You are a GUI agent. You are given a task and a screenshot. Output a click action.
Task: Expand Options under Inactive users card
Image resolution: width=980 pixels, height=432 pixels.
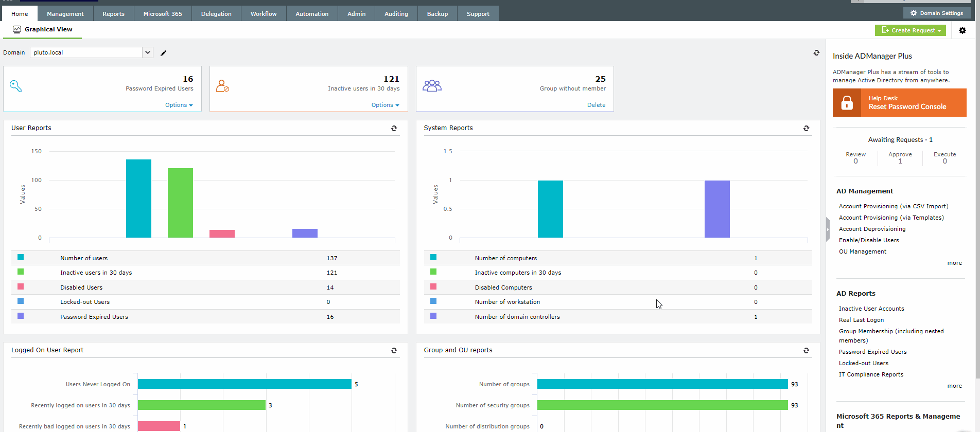point(385,105)
